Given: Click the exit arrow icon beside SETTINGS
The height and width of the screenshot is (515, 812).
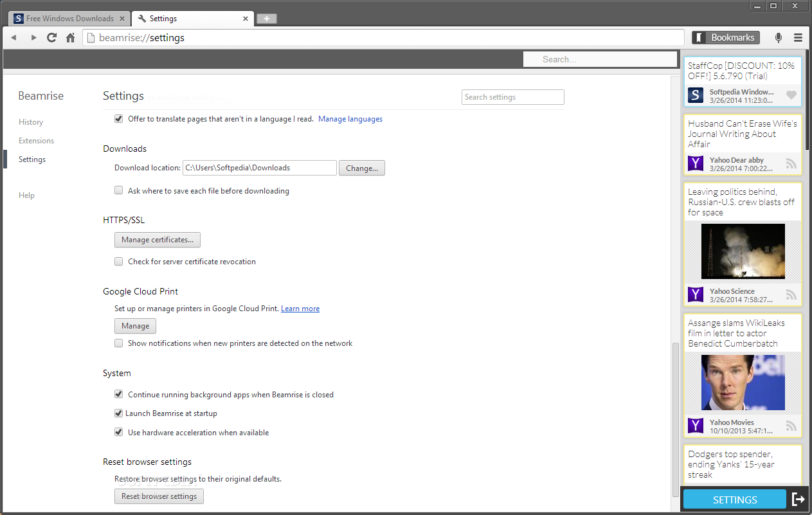Looking at the screenshot, I should pyautogui.click(x=798, y=499).
